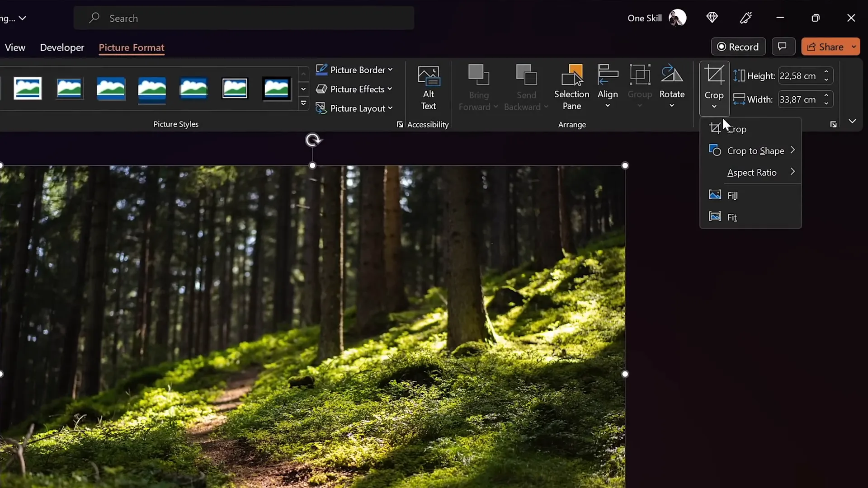This screenshot has width=868, height=488.
Task: Click the Record button
Action: tap(738, 47)
